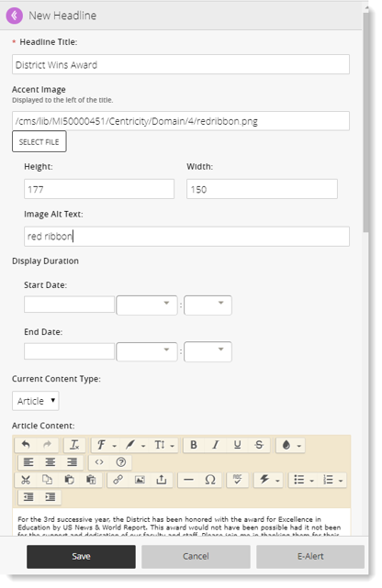Toggle Bold formatting in editor
Screen dimensions: 382x588
[x=194, y=445]
